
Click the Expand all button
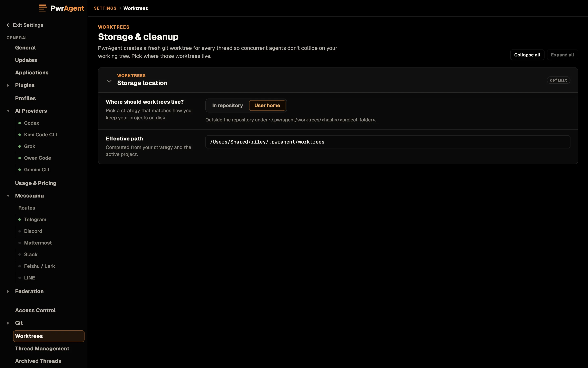pyautogui.click(x=562, y=55)
